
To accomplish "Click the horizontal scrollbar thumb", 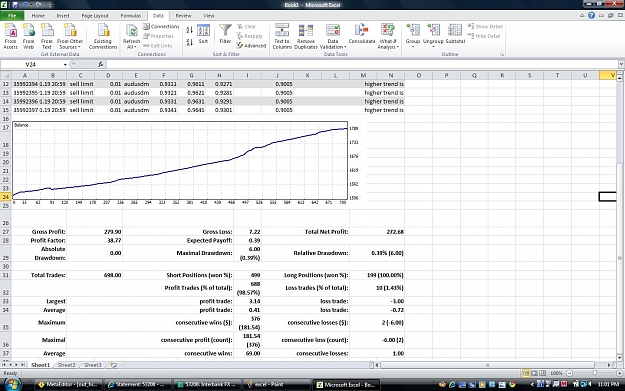I will [x=487, y=365].
